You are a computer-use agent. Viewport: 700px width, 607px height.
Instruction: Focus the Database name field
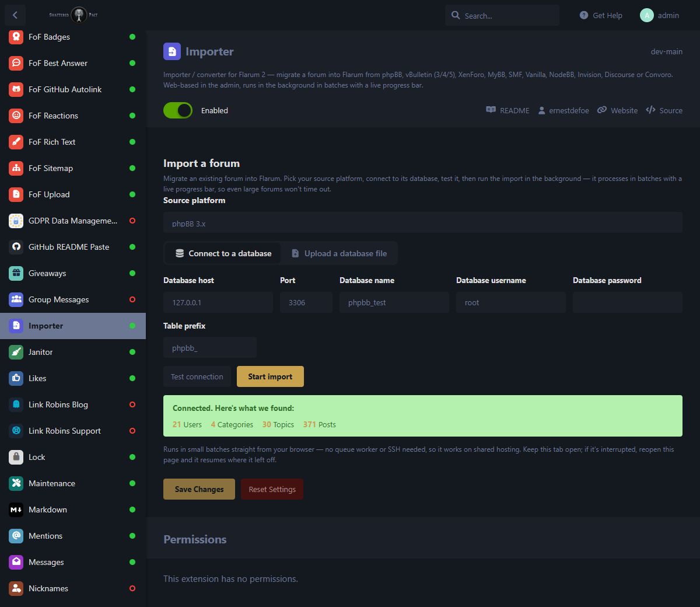(394, 302)
